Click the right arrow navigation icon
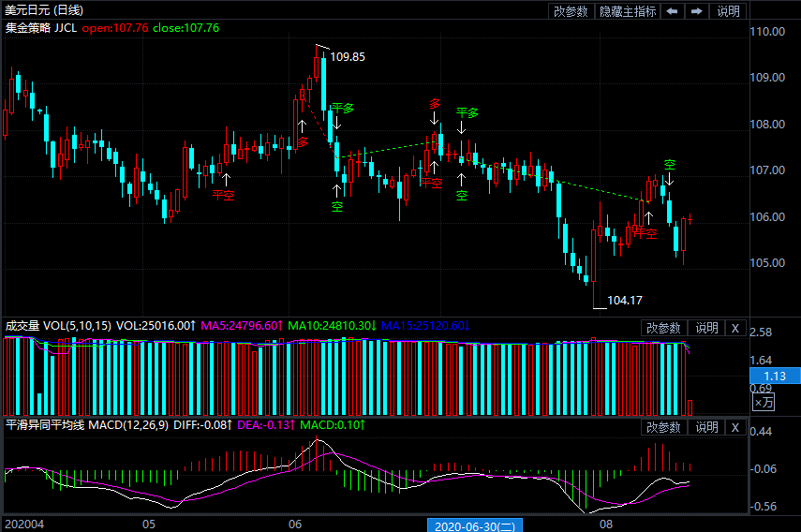This screenshot has height=532, width=801. (x=696, y=11)
